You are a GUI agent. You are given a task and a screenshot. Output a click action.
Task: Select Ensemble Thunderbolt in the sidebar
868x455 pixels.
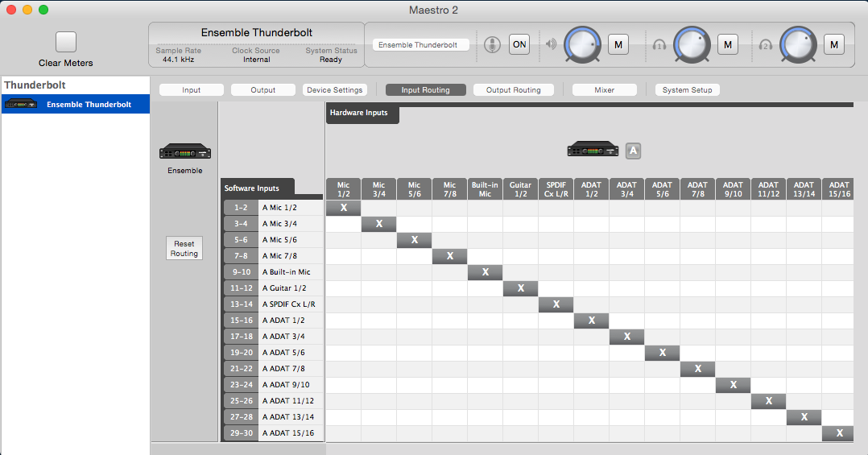click(x=76, y=104)
